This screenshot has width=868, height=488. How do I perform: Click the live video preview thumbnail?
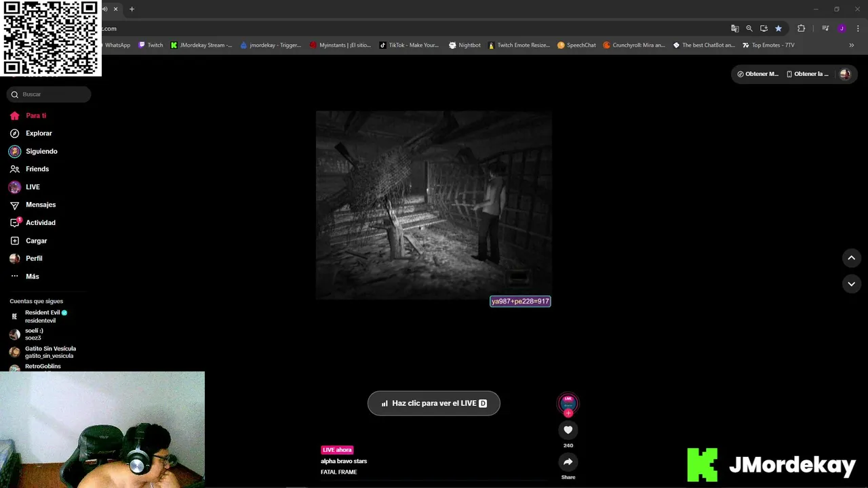[x=433, y=205]
